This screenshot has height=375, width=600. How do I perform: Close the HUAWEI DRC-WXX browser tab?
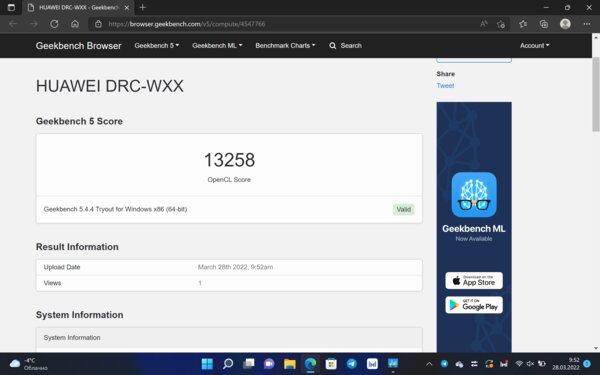click(x=127, y=8)
